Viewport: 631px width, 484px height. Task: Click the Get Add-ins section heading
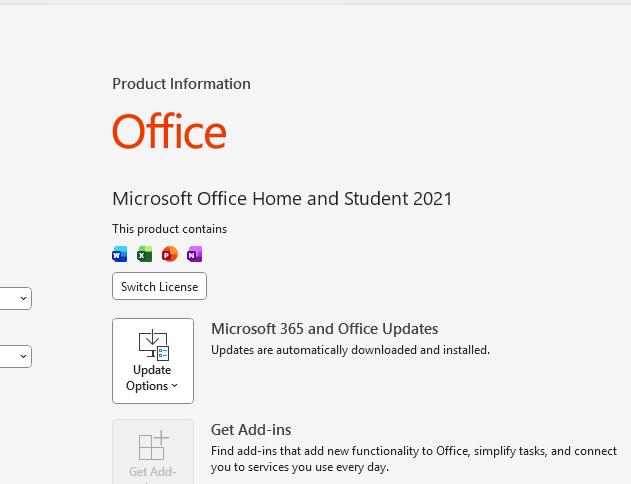coord(251,429)
